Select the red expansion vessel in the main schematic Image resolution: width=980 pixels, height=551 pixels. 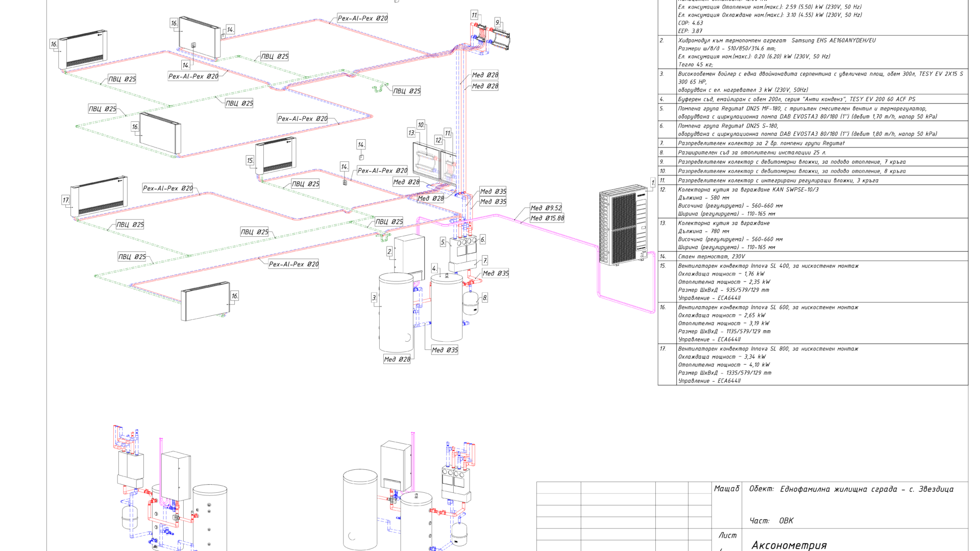(471, 304)
